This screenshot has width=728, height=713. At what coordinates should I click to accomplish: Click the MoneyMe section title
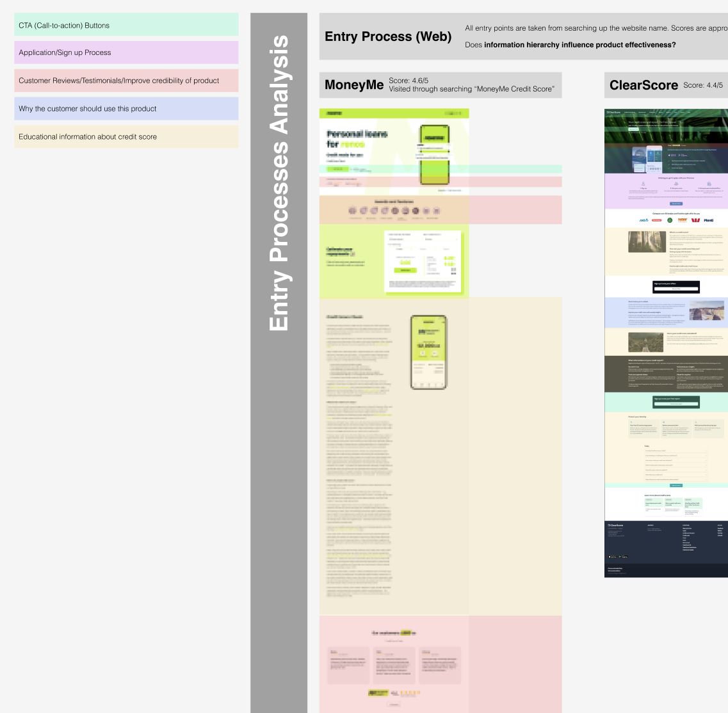click(354, 84)
